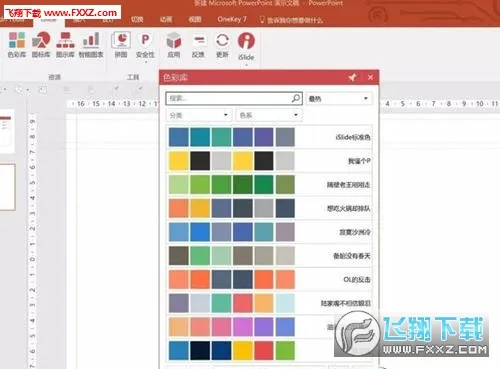This screenshot has height=369, width=500.
Task: Launch the 拼图 slide collage tool
Action: tap(121, 45)
